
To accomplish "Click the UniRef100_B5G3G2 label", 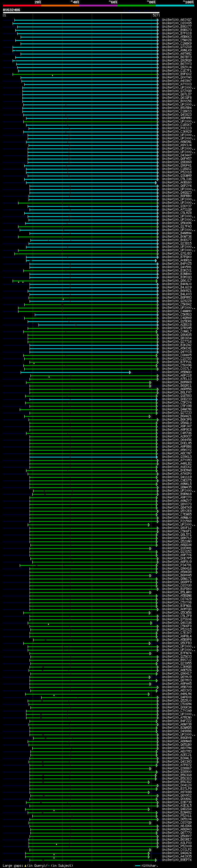I will click(176, 782).
